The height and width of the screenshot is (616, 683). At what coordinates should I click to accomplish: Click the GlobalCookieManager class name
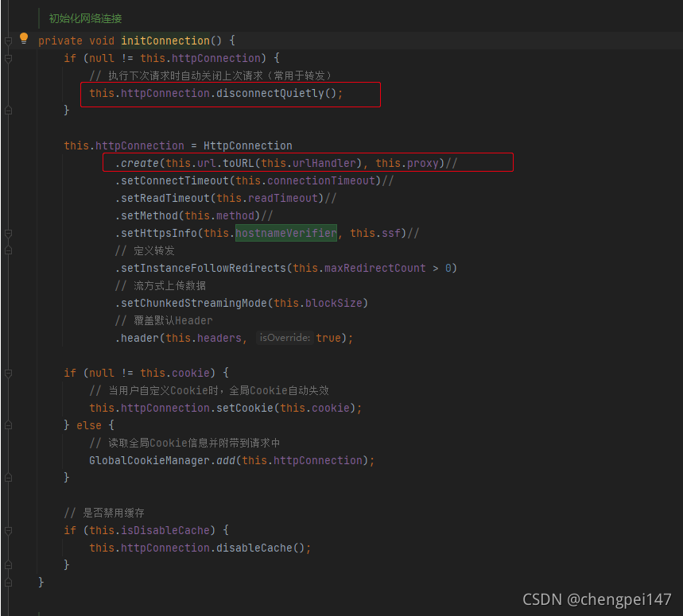pyautogui.click(x=149, y=460)
